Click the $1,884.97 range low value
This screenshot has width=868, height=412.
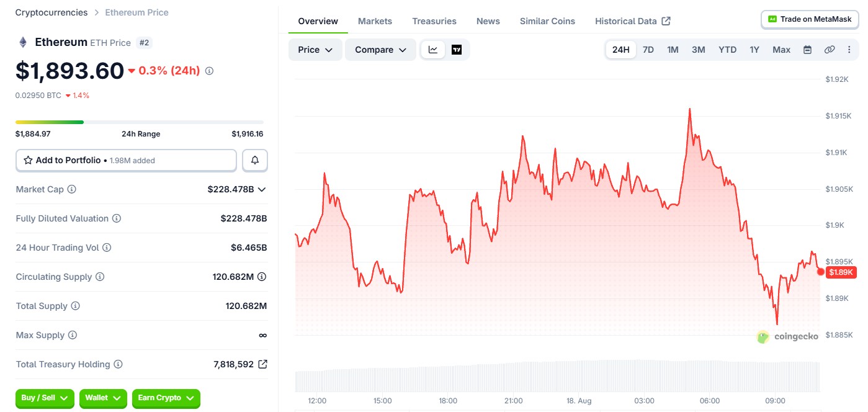[33, 134]
